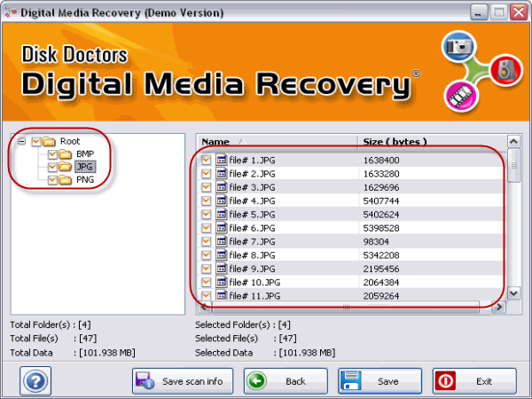532x399 pixels.
Task: Click the file# 7.JPG image file icon
Action: tap(221, 241)
